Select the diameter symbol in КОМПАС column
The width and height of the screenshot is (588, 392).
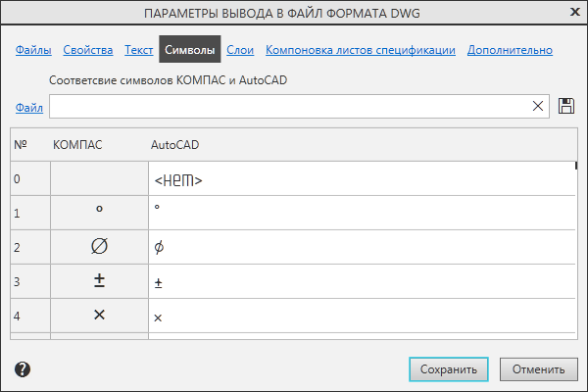[99, 247]
